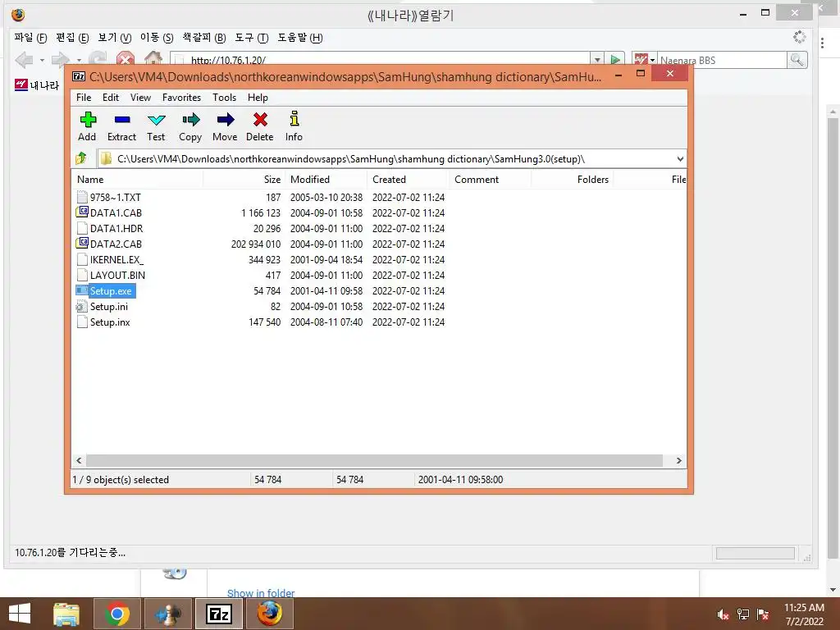840x630 pixels.
Task: Click in the Naenara BBS search field
Action: point(722,60)
